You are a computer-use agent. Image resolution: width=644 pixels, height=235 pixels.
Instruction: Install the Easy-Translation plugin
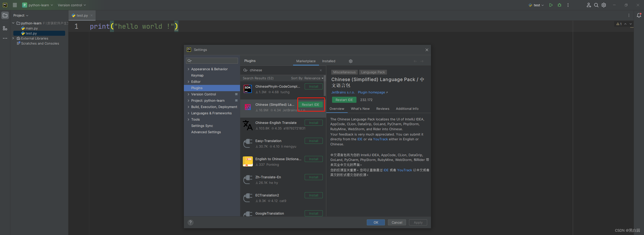pyautogui.click(x=313, y=141)
